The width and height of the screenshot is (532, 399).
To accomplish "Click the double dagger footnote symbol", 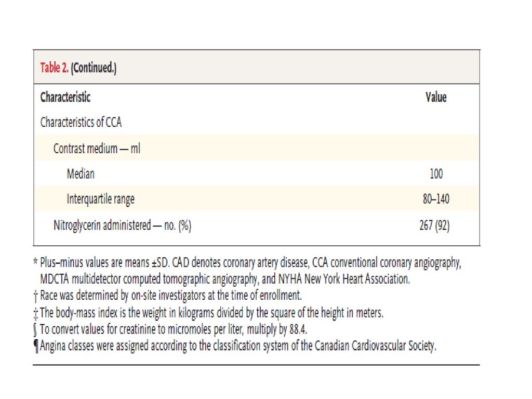I will 36,313.
